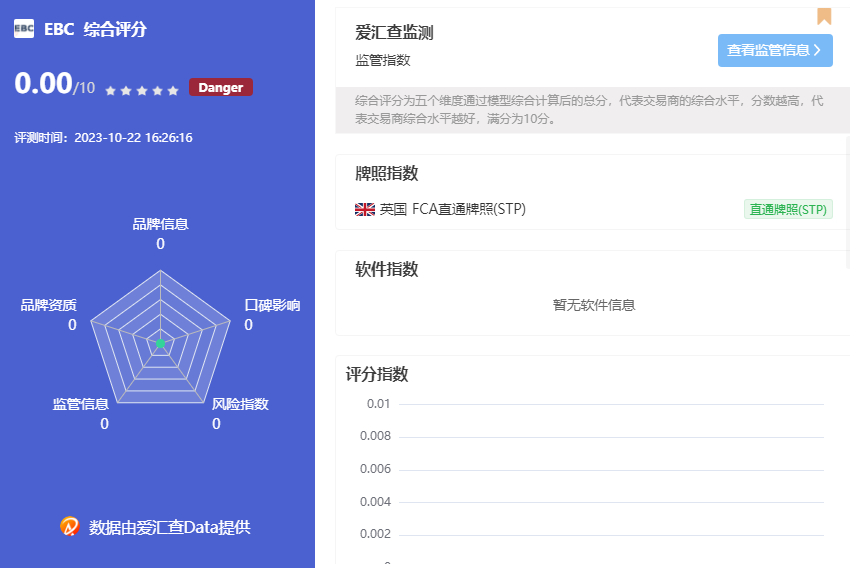This screenshot has height=568, width=850.
Task: Click the 评分指数 chart heading
Action: click(377, 374)
